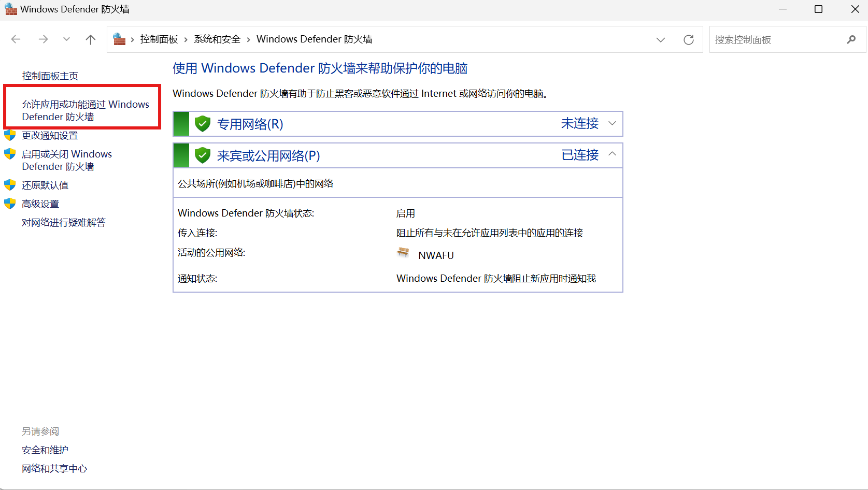Open 对网络进行疑难解答 link
This screenshot has height=490, width=868.
point(64,223)
